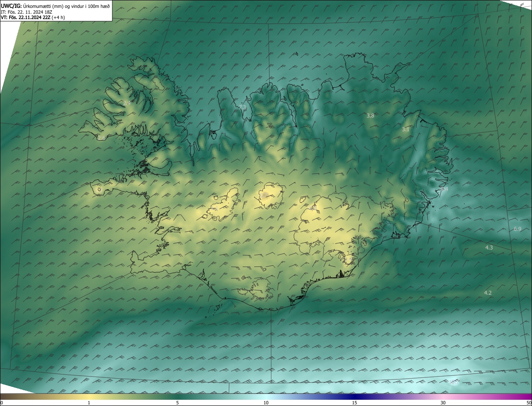This screenshot has height=406, width=532.
Task: Click the 7.3 precipitation value label
Action: tap(242, 107)
